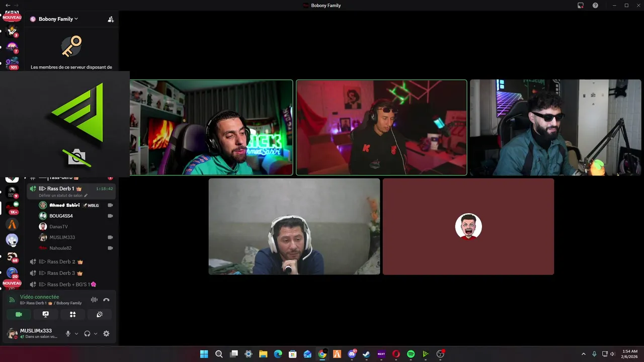The width and height of the screenshot is (644, 362).
Task: Open the help question mark icon
Action: coord(595,5)
